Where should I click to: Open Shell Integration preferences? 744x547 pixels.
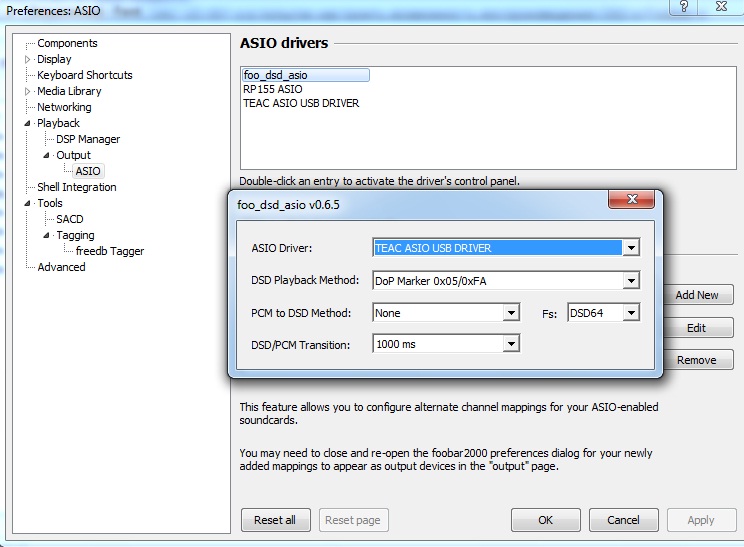[76, 187]
